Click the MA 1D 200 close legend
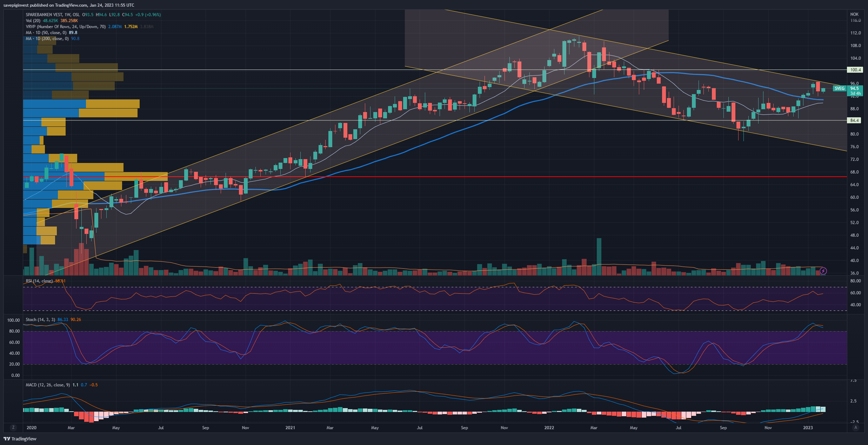Screen dimensions: 868x445 pos(47,39)
